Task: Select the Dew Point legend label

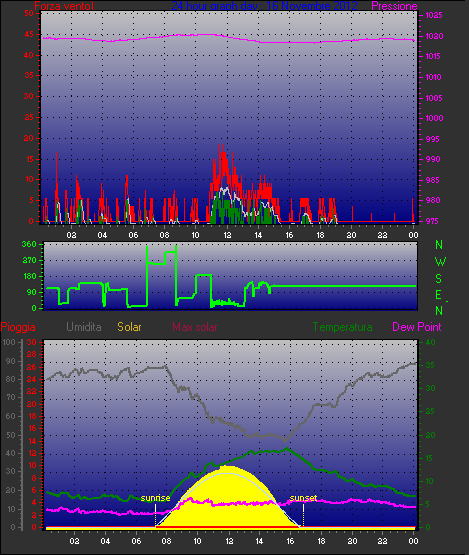Action: click(417, 327)
